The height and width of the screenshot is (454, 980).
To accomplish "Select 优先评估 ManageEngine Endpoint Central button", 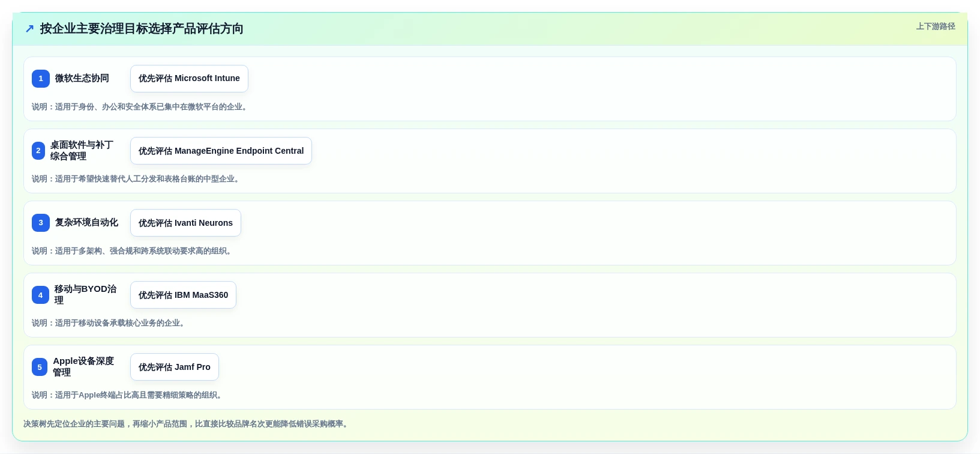I will 221,151.
